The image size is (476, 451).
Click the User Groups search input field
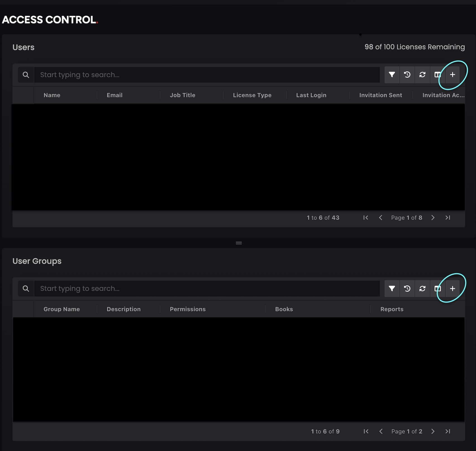[x=207, y=289]
